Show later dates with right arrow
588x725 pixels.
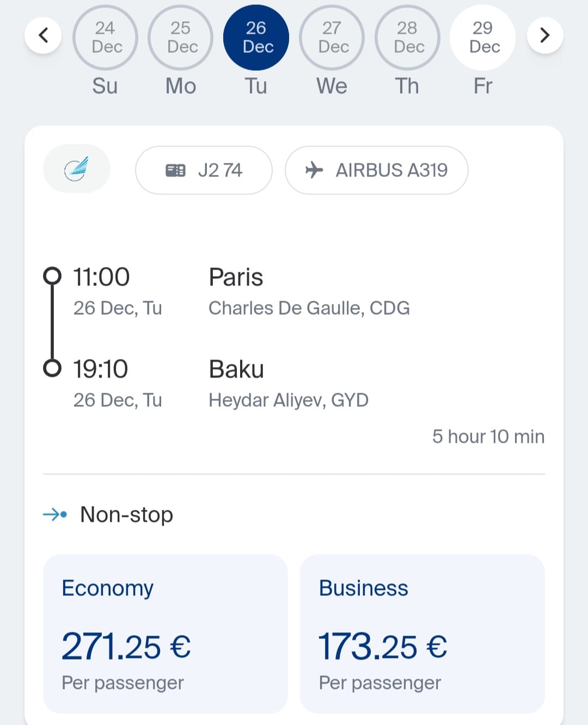[544, 36]
